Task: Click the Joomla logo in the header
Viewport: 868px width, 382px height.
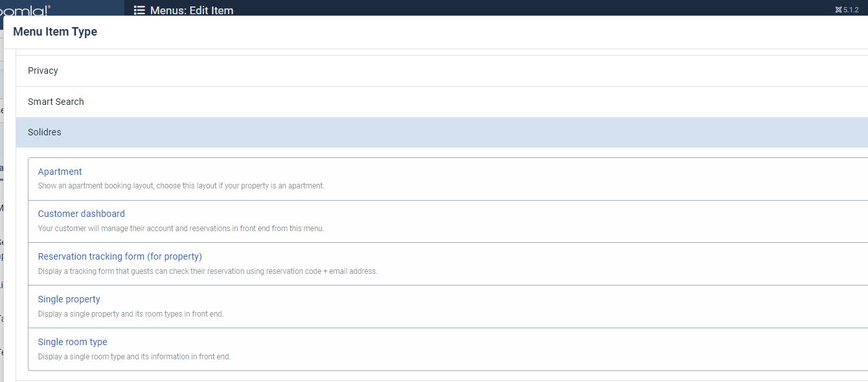Action: tap(26, 9)
